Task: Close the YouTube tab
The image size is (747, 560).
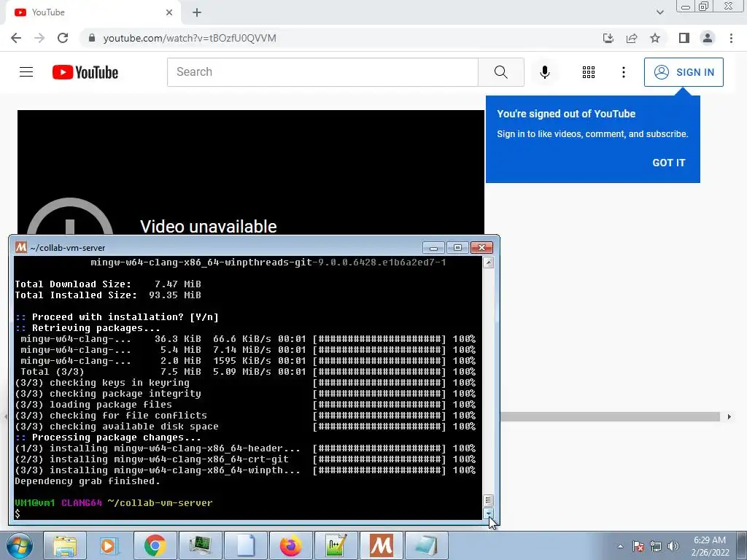Action: click(x=169, y=12)
